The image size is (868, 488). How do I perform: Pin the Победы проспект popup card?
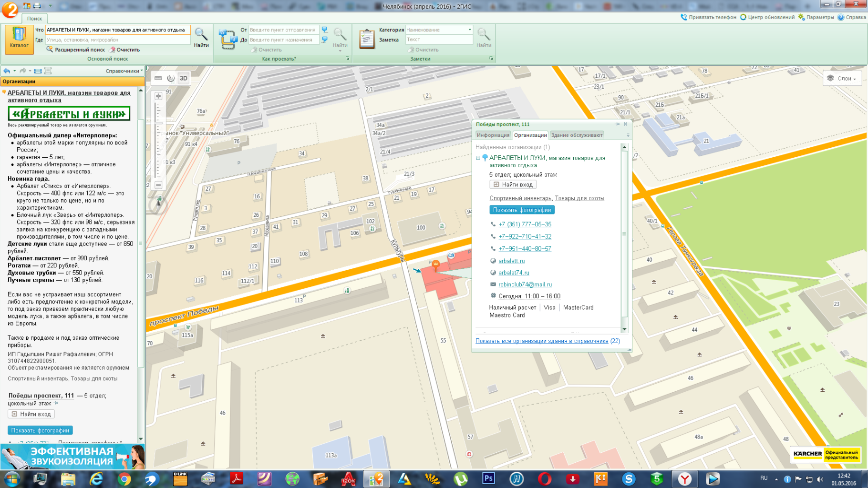617,124
